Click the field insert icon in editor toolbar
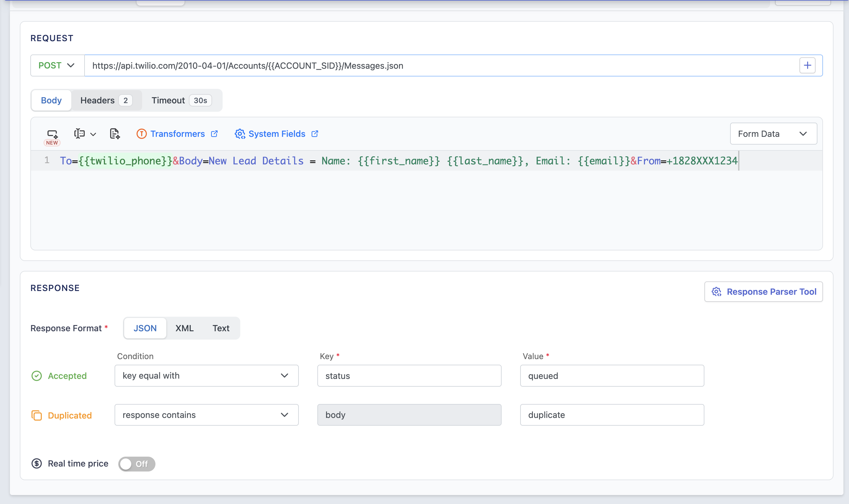The width and height of the screenshot is (849, 504). pos(80,134)
